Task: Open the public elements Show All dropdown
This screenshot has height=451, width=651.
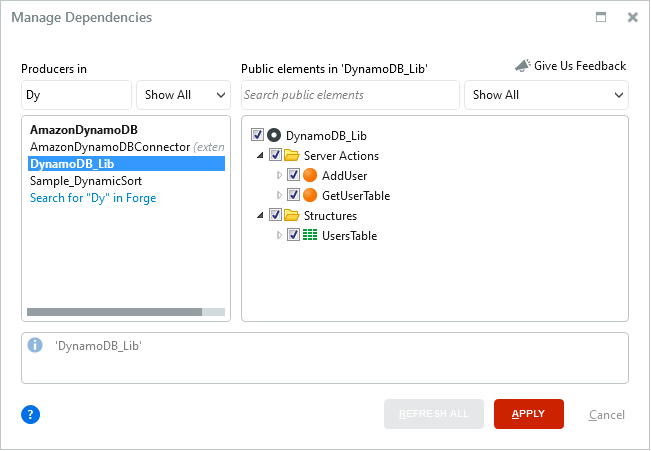Action: [546, 95]
